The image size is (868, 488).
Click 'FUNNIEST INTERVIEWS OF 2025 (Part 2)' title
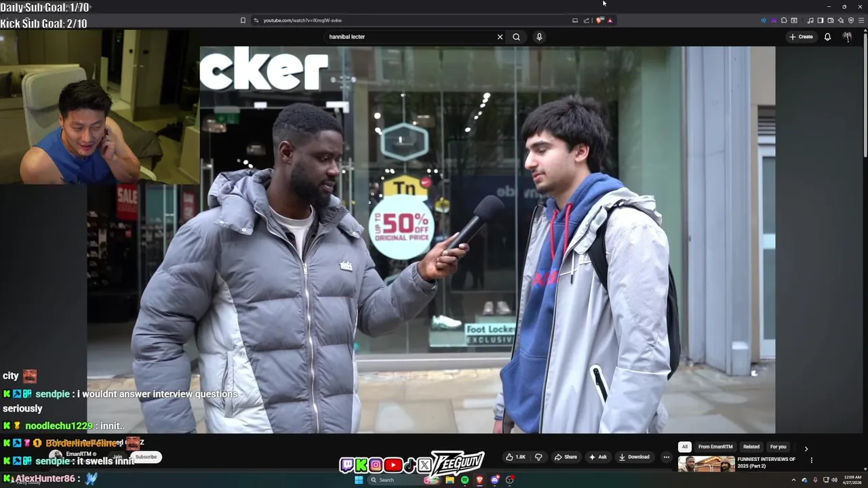click(766, 462)
